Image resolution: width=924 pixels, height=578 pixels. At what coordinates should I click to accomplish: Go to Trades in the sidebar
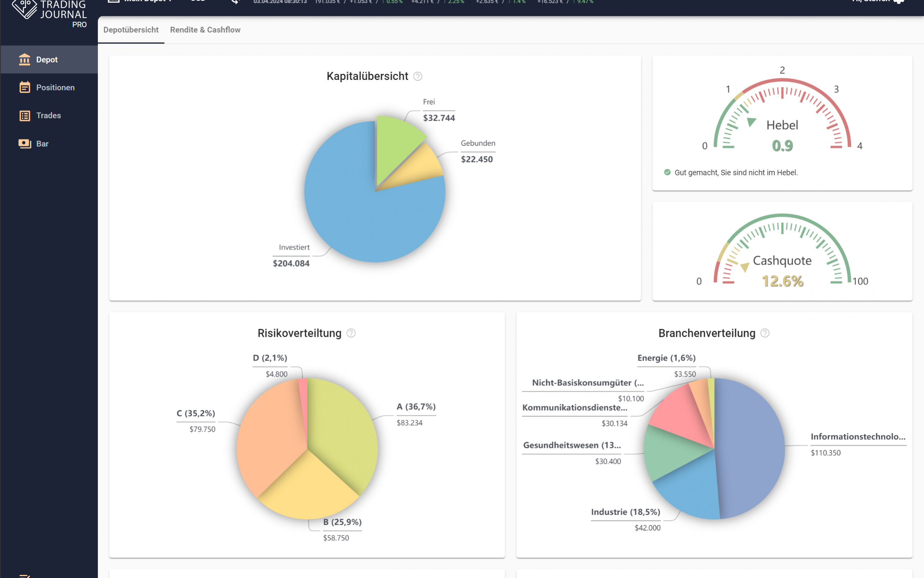(x=48, y=116)
